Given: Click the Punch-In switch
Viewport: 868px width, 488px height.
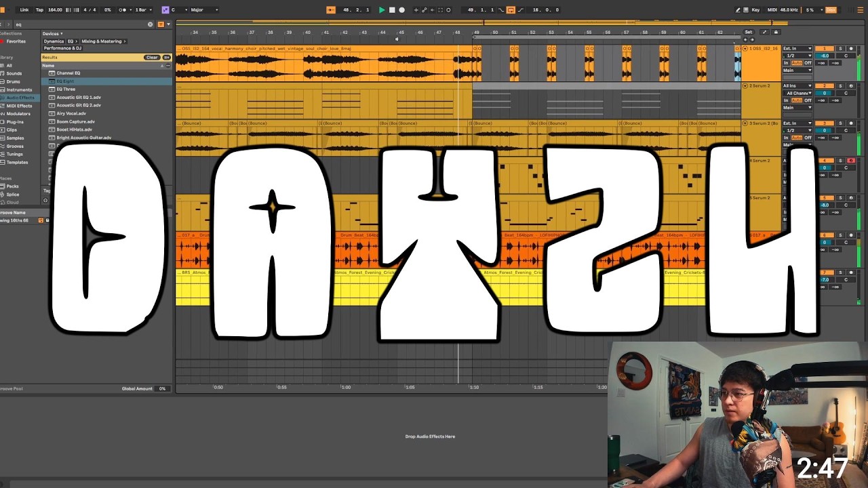Looking at the screenshot, I should [502, 10].
